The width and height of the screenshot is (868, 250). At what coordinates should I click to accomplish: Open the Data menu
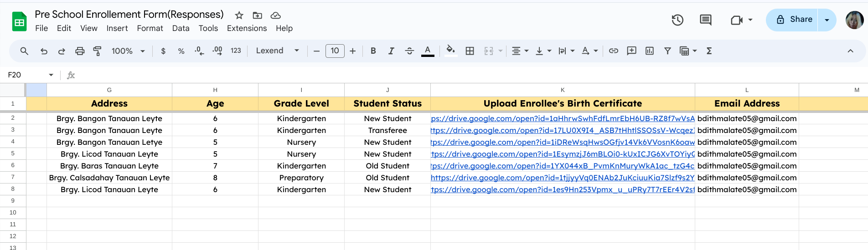tap(181, 28)
